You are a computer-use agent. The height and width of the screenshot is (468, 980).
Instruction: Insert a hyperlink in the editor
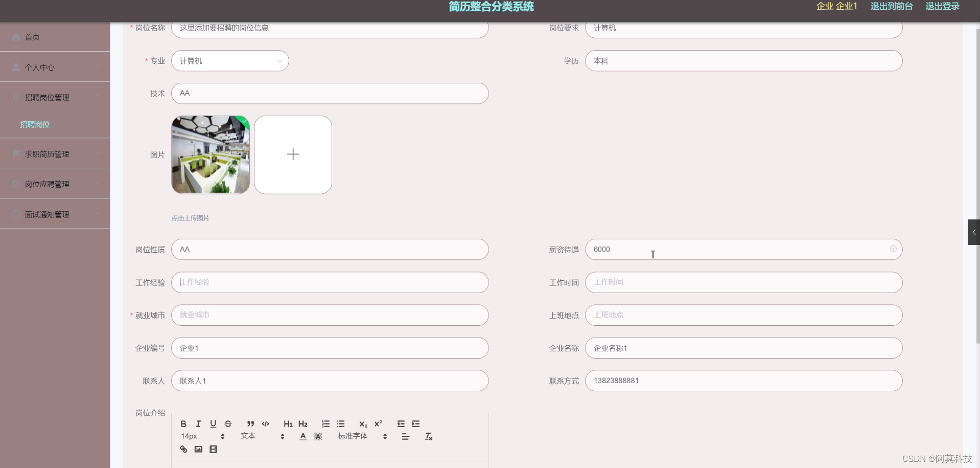(183, 449)
